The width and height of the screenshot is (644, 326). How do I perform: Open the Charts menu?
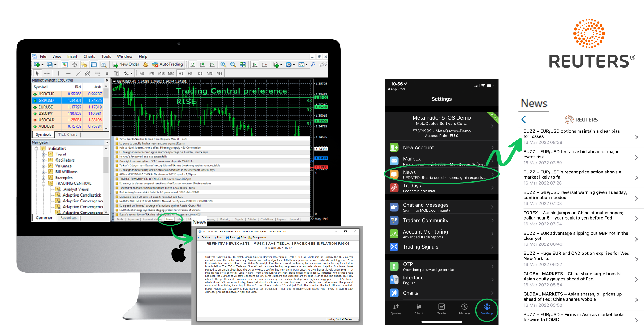[89, 57]
